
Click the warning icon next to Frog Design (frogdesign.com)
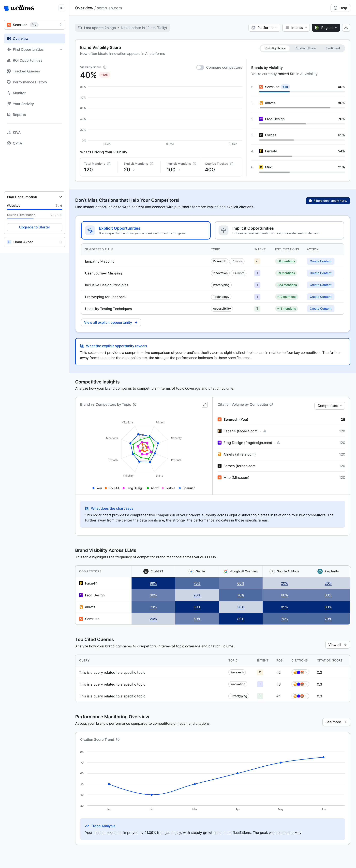(x=278, y=442)
